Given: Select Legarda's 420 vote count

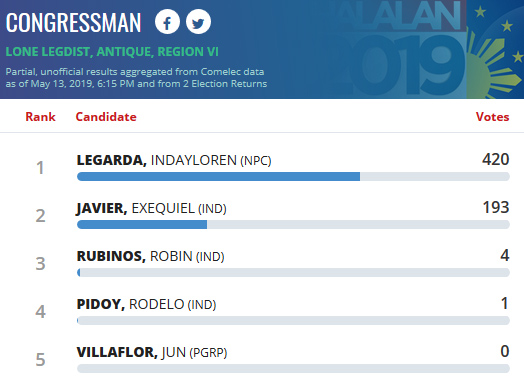Looking at the screenshot, I should [496, 159].
